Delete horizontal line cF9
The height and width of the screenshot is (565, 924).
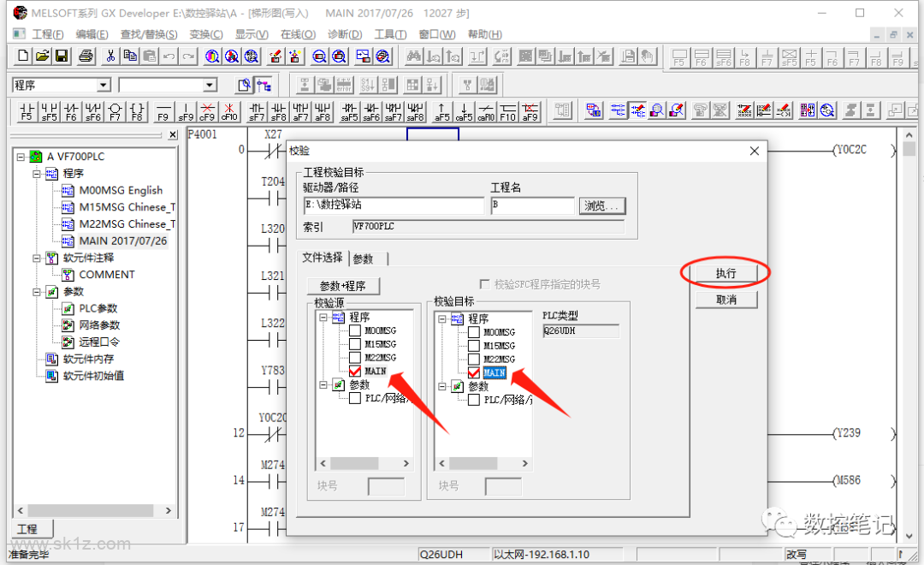tap(207, 111)
